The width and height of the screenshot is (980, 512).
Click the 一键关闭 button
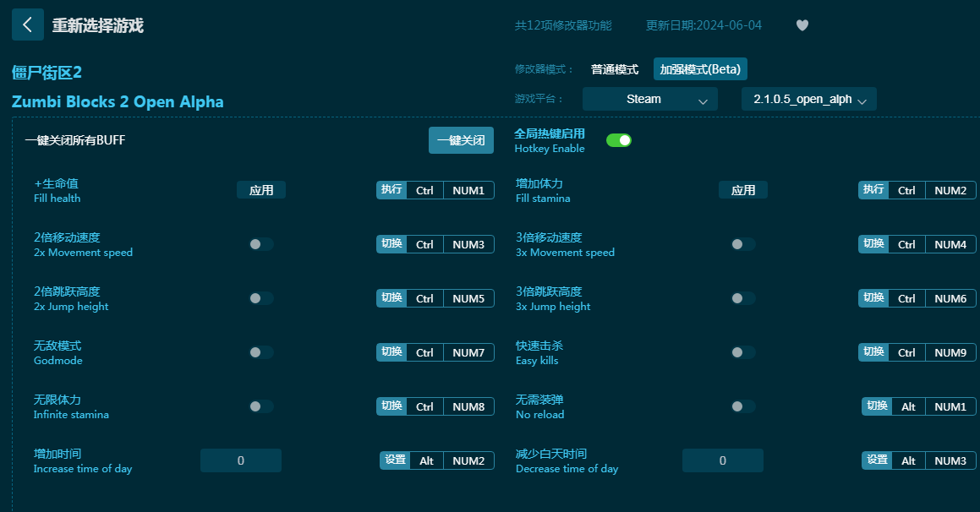tap(461, 140)
